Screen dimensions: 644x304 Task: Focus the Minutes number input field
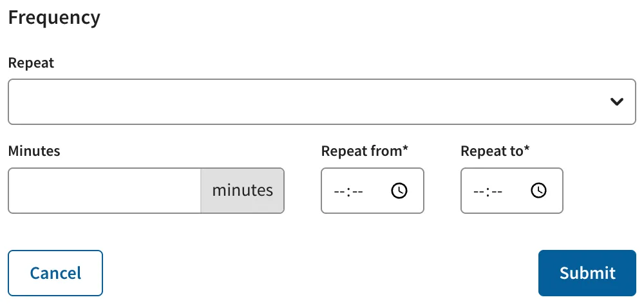[104, 191]
